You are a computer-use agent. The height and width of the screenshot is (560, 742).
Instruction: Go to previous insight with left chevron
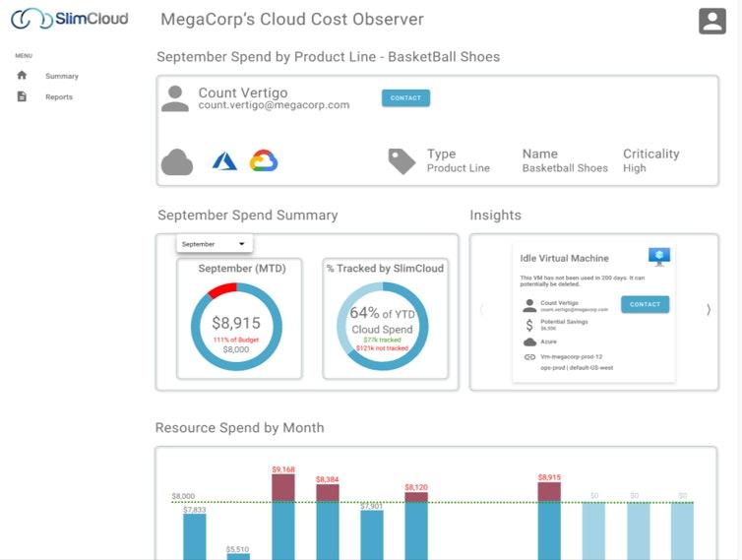[x=482, y=310]
